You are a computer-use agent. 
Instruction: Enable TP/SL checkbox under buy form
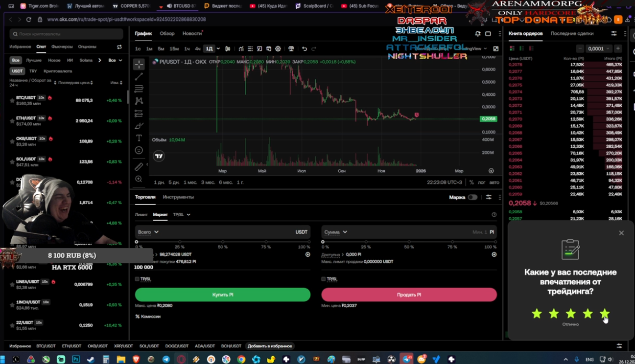[x=137, y=279]
